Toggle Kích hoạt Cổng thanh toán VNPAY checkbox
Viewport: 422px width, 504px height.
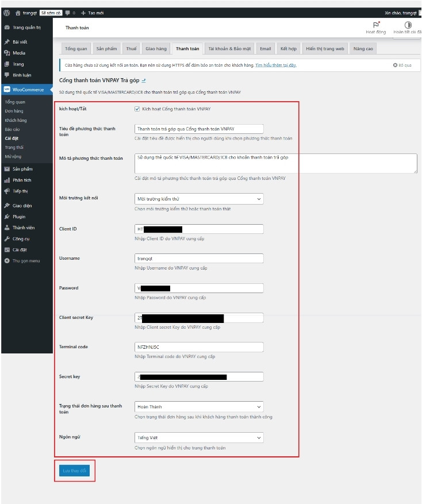point(137,109)
